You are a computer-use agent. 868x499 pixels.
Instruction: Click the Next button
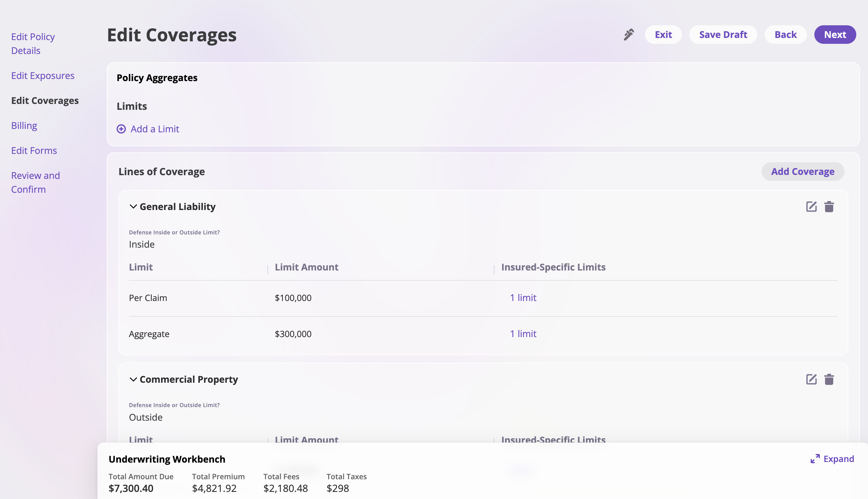click(x=835, y=35)
